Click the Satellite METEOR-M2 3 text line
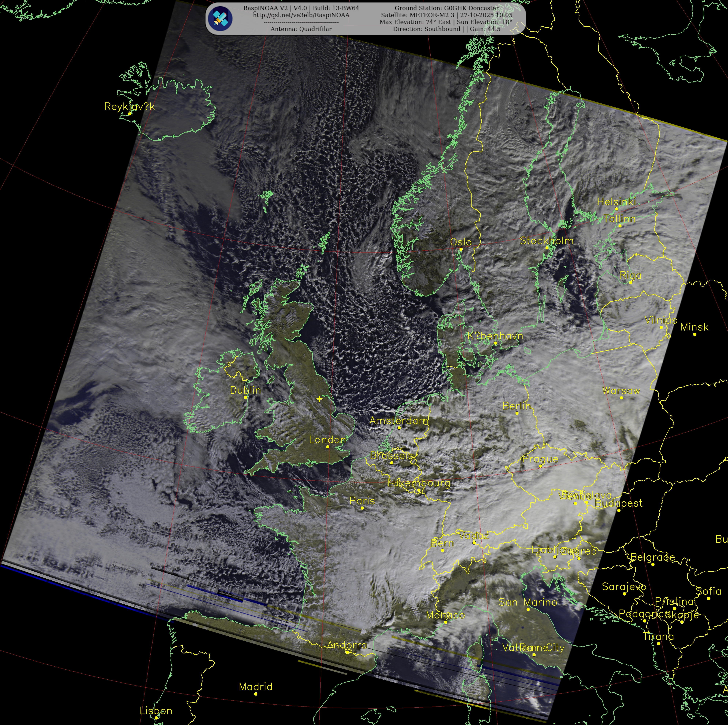This screenshot has width=728, height=725. (446, 15)
